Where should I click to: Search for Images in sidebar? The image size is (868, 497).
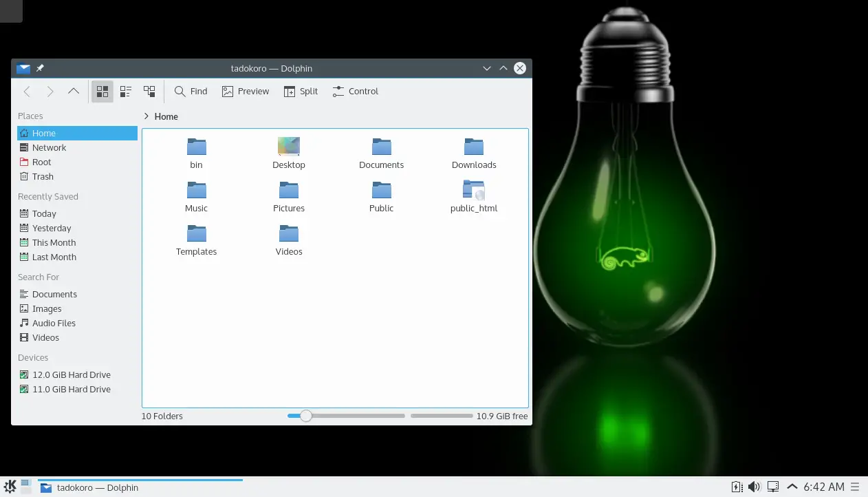pyautogui.click(x=77, y=308)
